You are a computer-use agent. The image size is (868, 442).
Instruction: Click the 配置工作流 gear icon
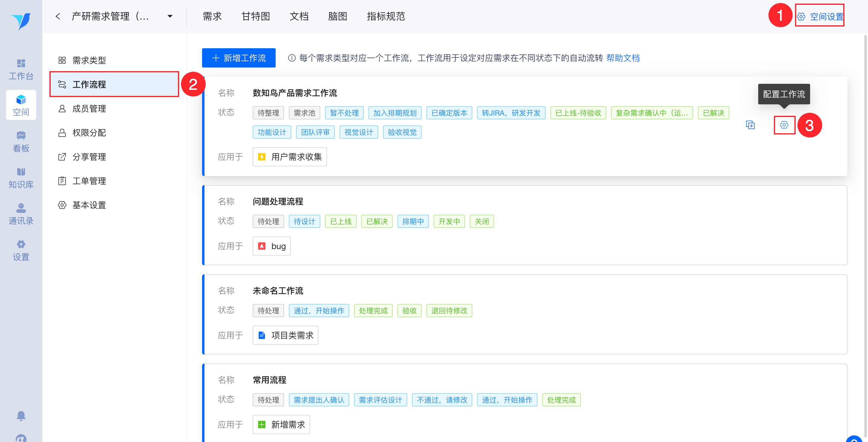(x=784, y=125)
